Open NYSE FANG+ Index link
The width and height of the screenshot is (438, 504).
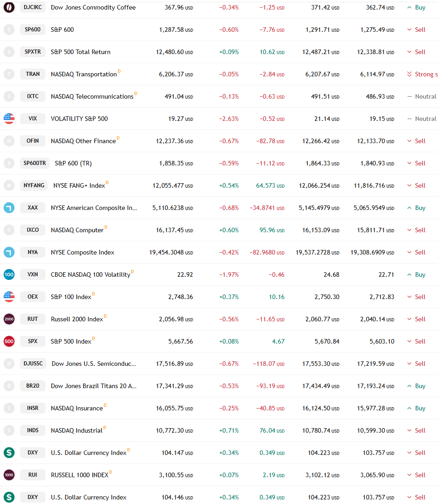pos(79,186)
